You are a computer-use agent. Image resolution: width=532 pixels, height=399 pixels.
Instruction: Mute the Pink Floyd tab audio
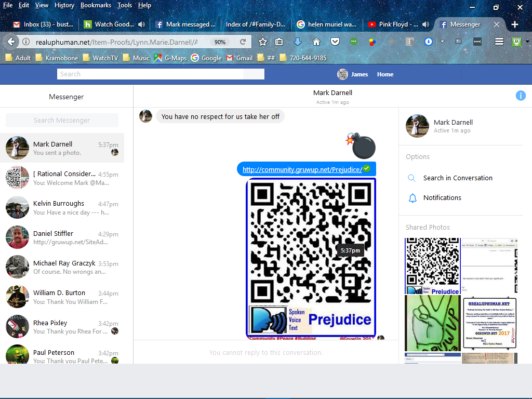426,24
